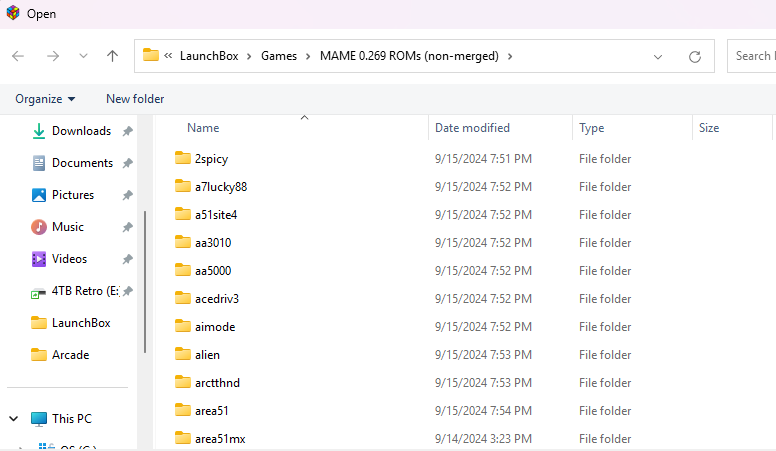Open Music in the navigation pane
The image size is (776, 451).
[x=68, y=227]
